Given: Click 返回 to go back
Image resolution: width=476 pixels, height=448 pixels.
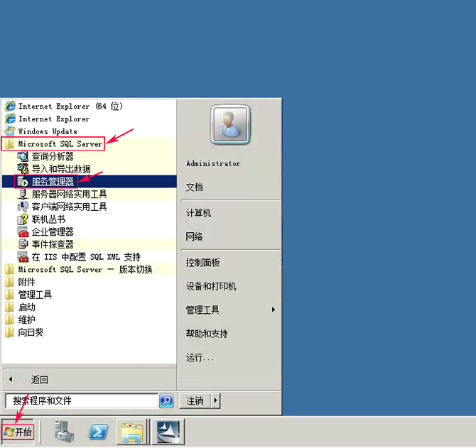Looking at the screenshot, I should [39, 380].
